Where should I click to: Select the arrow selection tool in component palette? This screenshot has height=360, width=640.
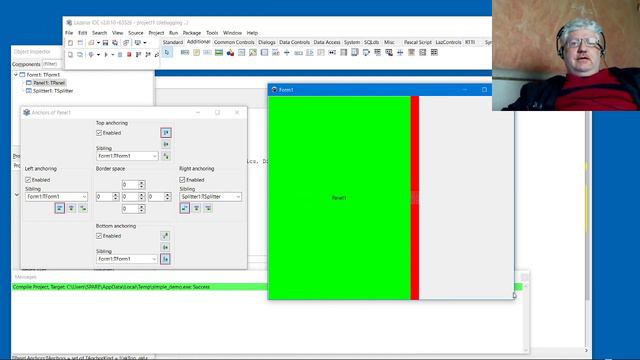pyautogui.click(x=167, y=52)
